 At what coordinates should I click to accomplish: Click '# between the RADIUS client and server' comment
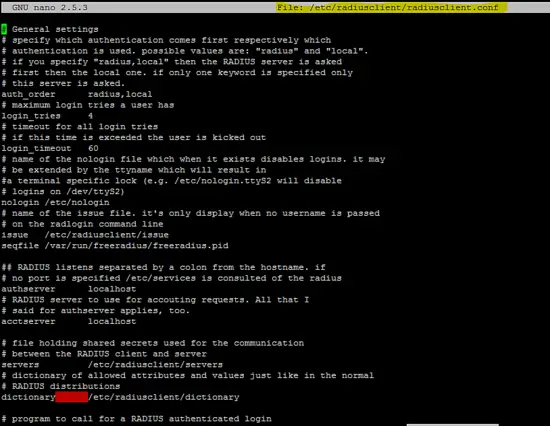pyautogui.click(x=104, y=354)
